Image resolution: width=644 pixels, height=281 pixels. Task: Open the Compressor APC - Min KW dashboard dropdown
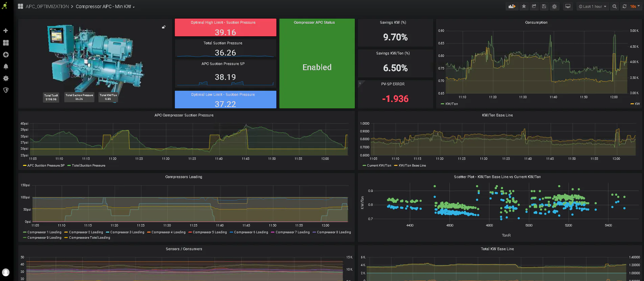coord(105,6)
